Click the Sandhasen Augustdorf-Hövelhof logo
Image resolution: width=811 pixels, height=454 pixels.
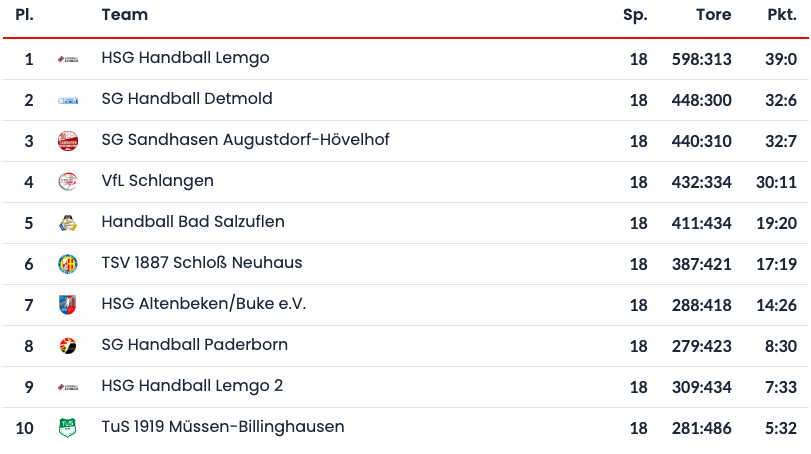tap(68, 141)
